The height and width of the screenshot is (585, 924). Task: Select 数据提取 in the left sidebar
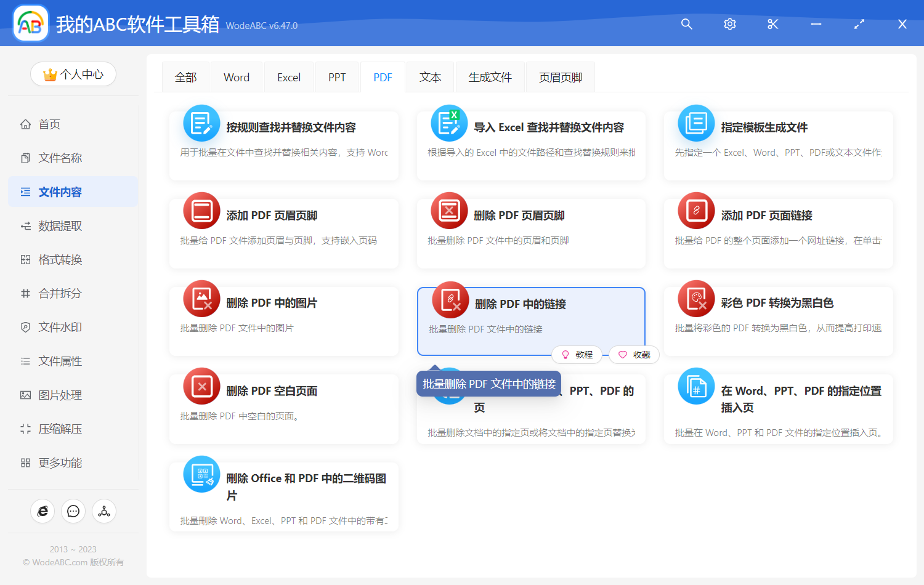click(60, 225)
